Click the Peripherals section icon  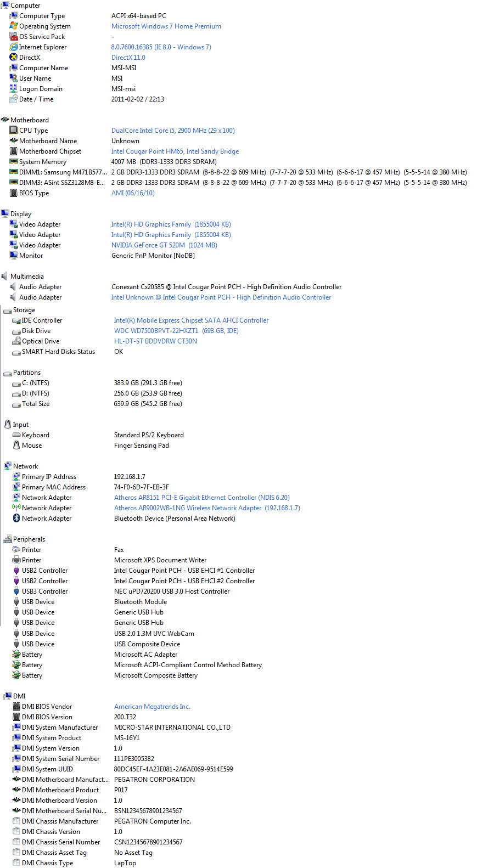pos(8,539)
